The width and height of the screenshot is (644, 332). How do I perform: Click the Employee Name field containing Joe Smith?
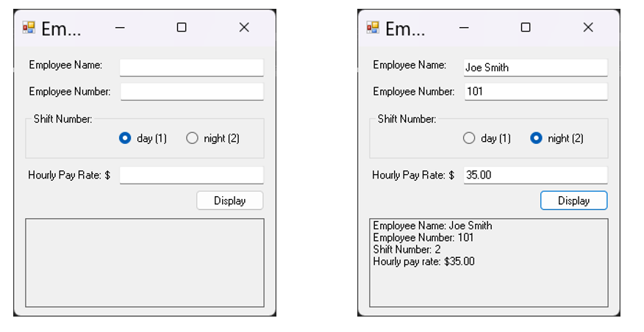[536, 68]
